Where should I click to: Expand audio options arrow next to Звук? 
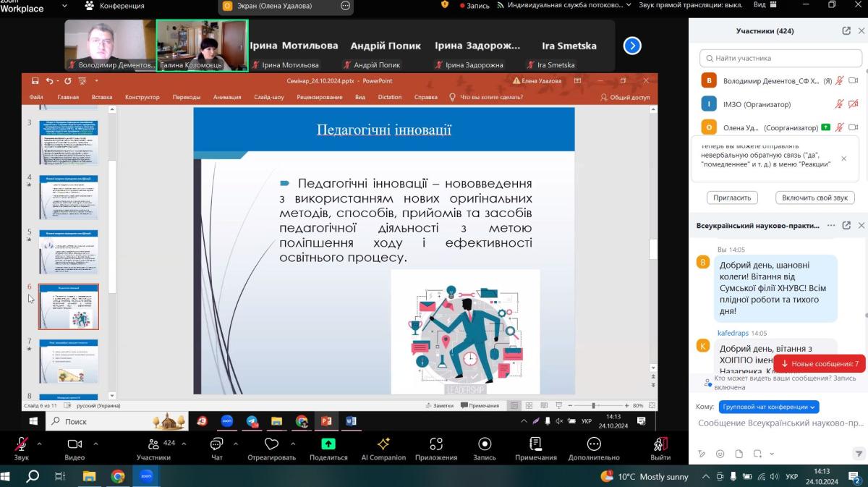point(39,444)
